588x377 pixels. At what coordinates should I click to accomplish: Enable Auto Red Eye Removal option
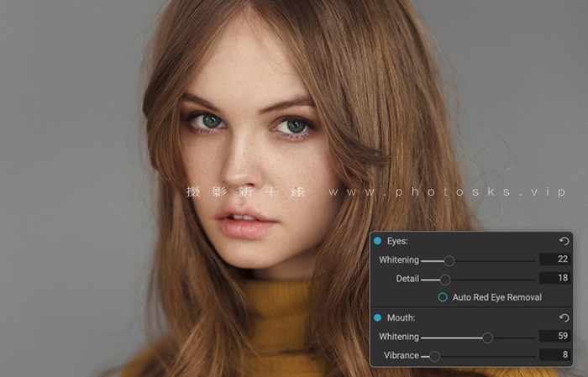point(443,297)
